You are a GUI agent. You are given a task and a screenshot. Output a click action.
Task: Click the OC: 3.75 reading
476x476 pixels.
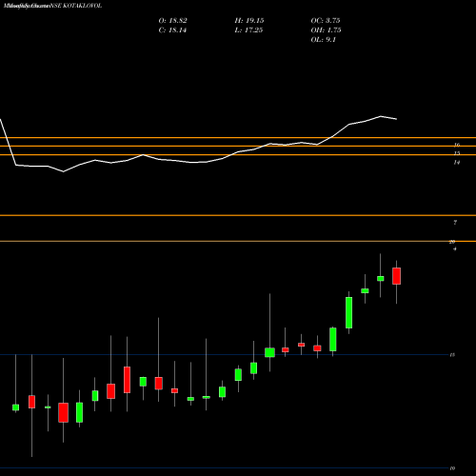pyautogui.click(x=326, y=21)
